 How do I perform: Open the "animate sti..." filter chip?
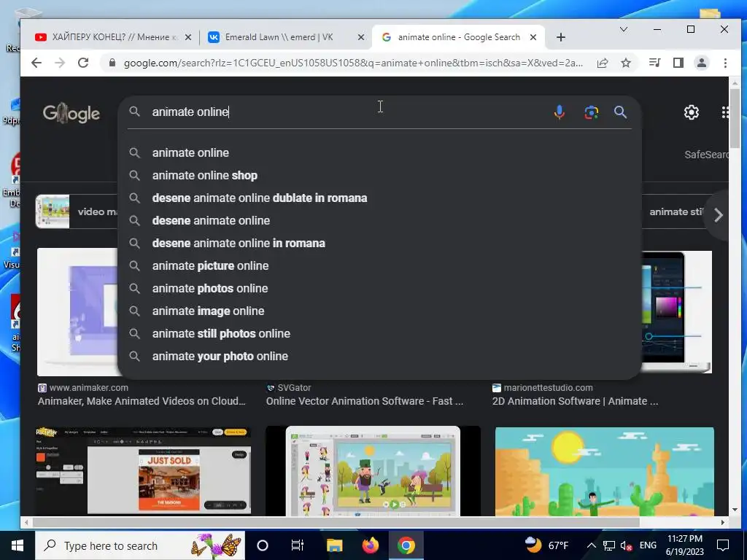674,212
